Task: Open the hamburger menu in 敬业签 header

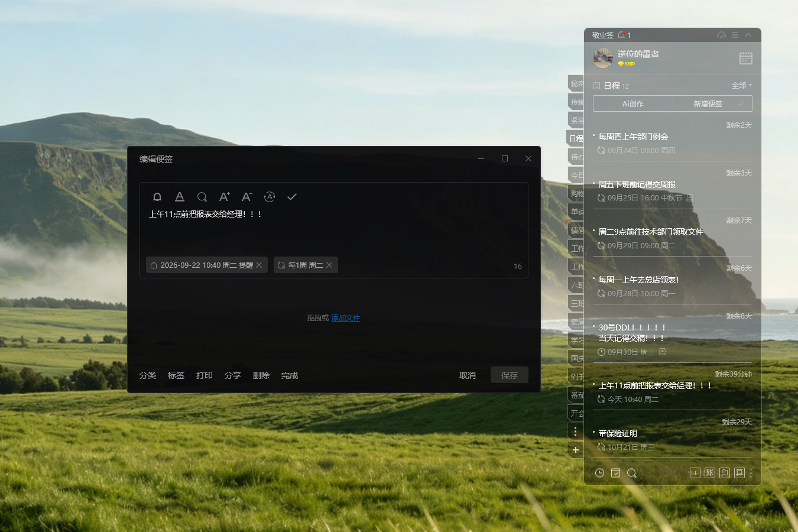Action: coord(735,35)
